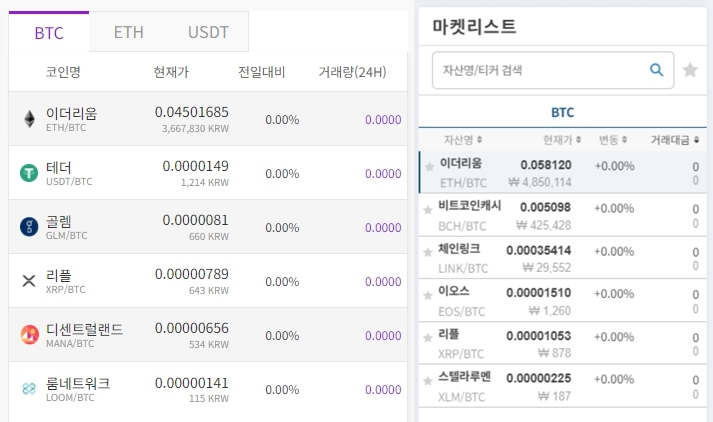Click the ₩ 425,428 value
Screen dimensions: 713x422
click(543, 226)
